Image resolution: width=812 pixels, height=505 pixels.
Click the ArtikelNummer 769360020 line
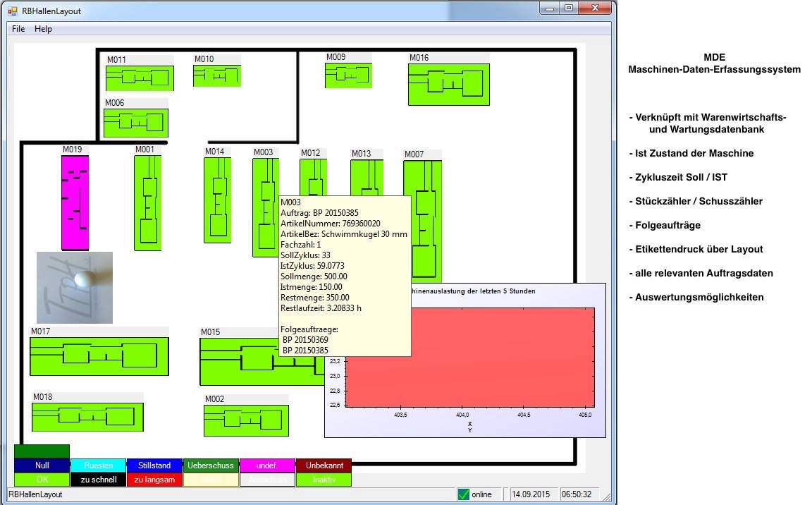click(x=331, y=224)
